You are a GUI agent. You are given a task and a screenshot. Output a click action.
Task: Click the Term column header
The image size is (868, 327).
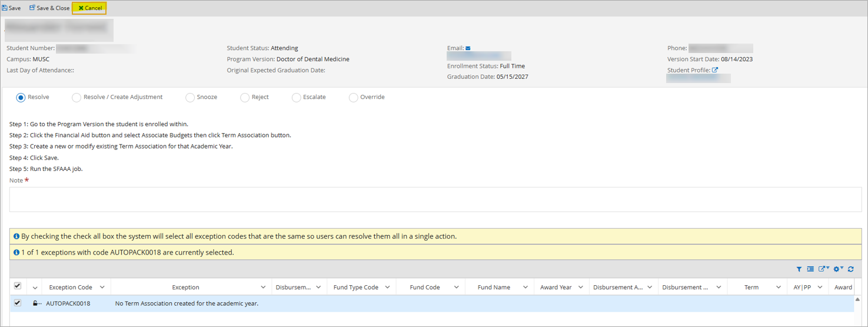(x=751, y=288)
